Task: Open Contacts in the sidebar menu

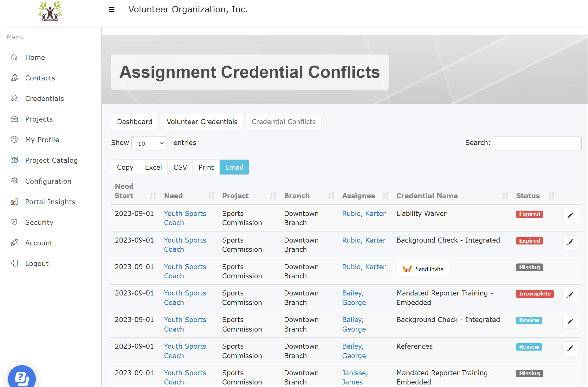Action: (40, 78)
